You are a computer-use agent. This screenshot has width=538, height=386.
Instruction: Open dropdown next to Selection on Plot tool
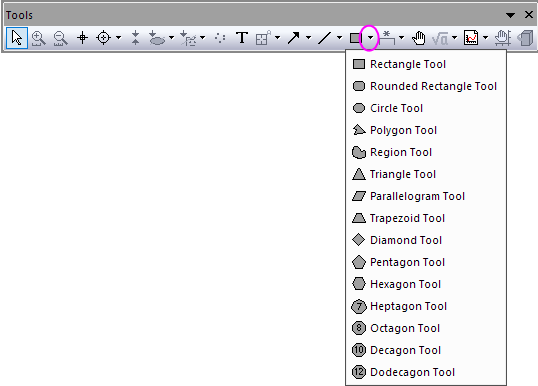[x=172, y=37]
